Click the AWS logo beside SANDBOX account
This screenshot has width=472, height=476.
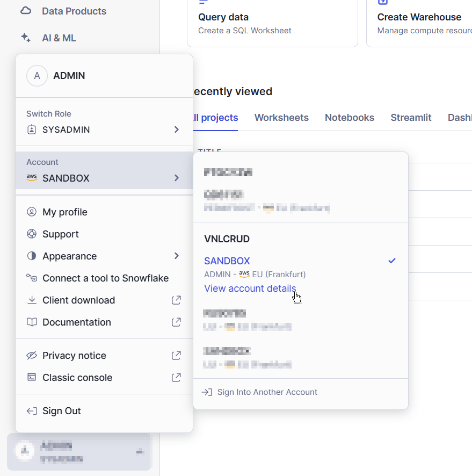click(x=32, y=178)
